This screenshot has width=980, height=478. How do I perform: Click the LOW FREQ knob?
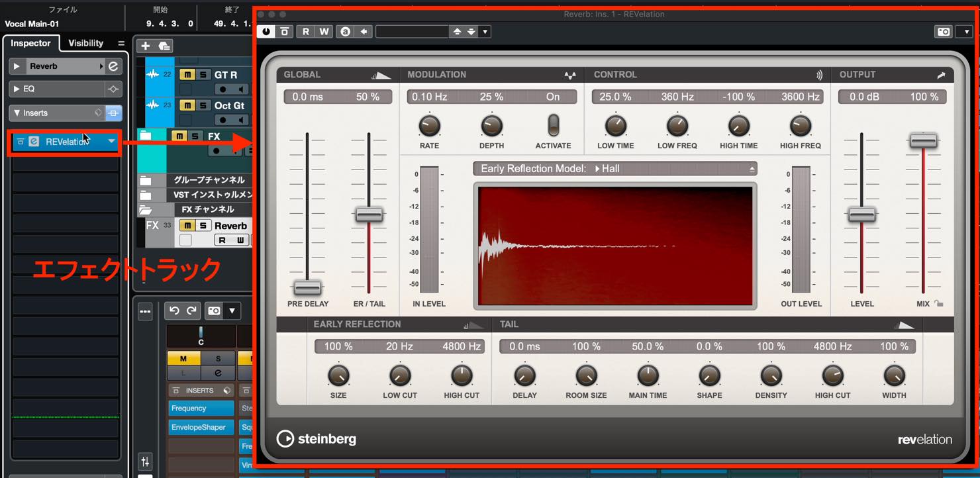pos(677,125)
